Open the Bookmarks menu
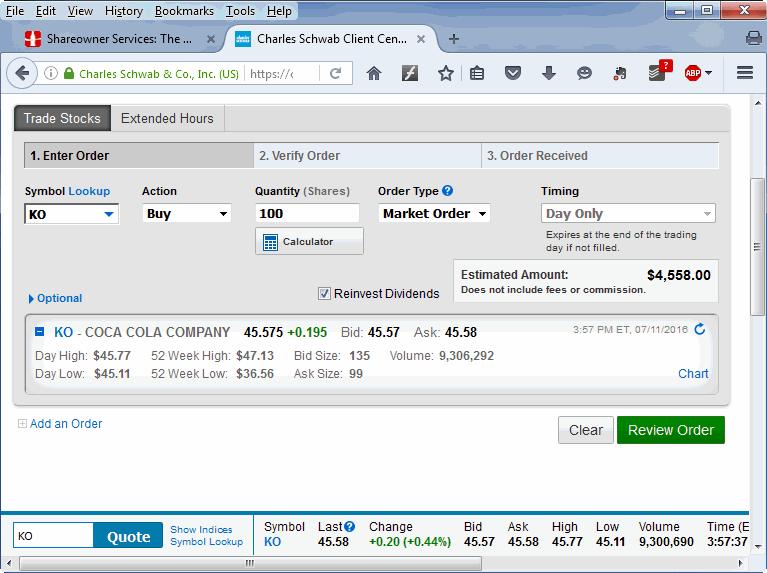767x573 pixels. (x=184, y=11)
